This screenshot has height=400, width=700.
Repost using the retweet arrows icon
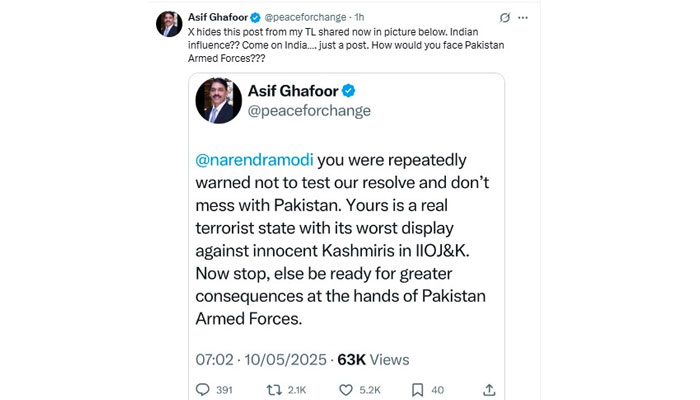[273, 389]
